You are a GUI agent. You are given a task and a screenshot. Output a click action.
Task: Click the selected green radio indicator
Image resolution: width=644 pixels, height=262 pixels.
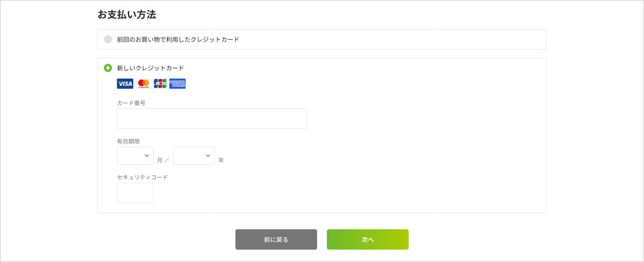[x=108, y=68]
